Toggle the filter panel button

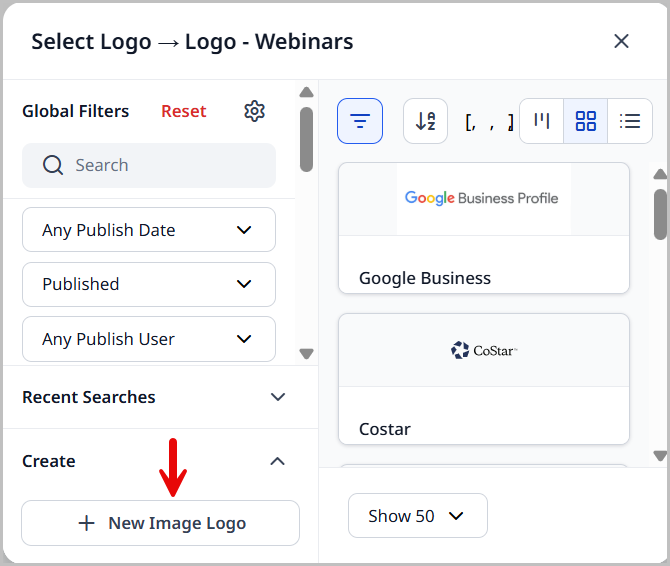360,121
